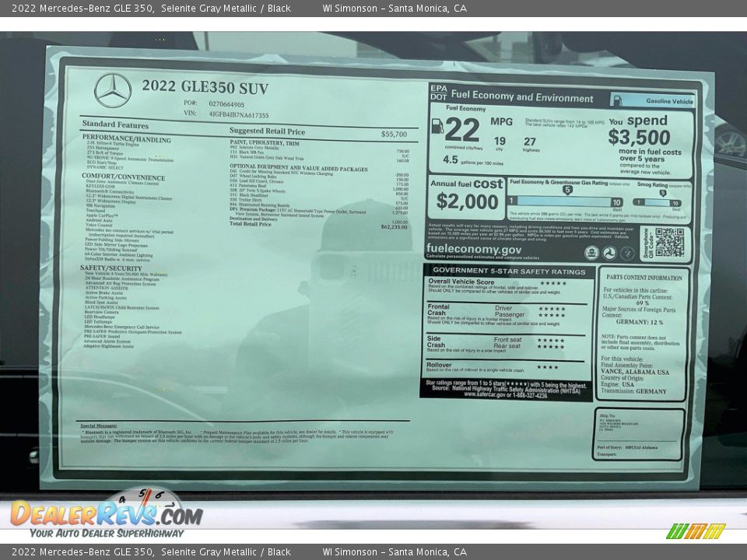Click the Passenger star rating
Image resolution: width=747 pixels, height=560 pixels.
pyautogui.click(x=552, y=315)
